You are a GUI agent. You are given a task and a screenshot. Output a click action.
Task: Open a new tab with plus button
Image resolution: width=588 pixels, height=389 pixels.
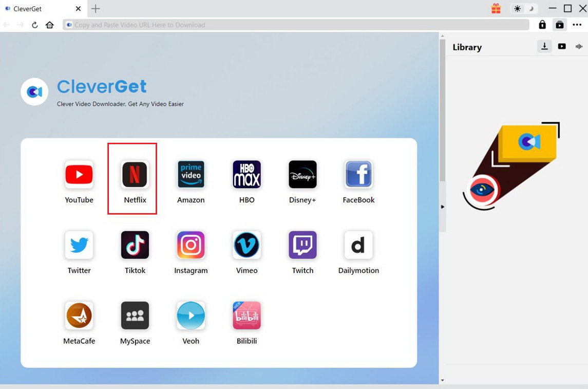[x=96, y=9]
